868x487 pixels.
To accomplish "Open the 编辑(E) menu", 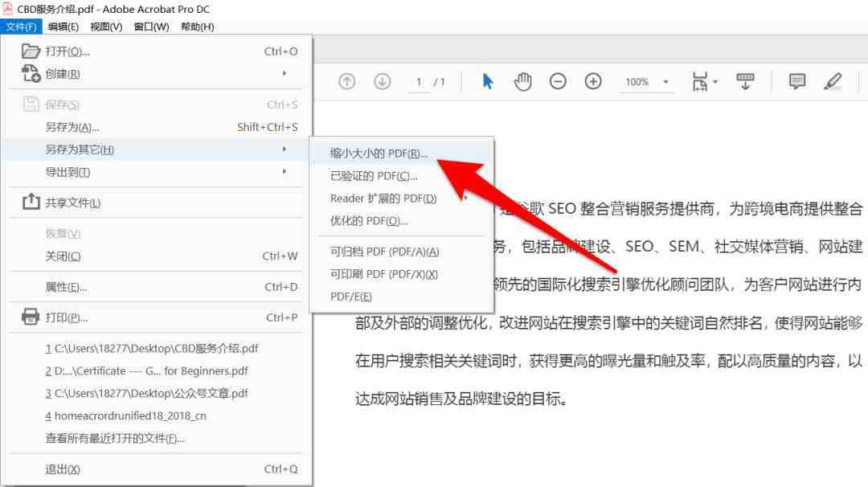I will coord(63,27).
